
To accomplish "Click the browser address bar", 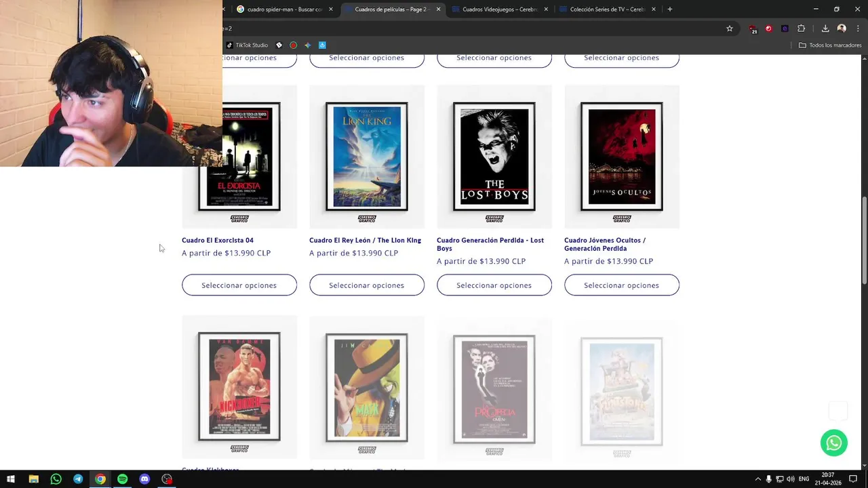I will coord(471,28).
